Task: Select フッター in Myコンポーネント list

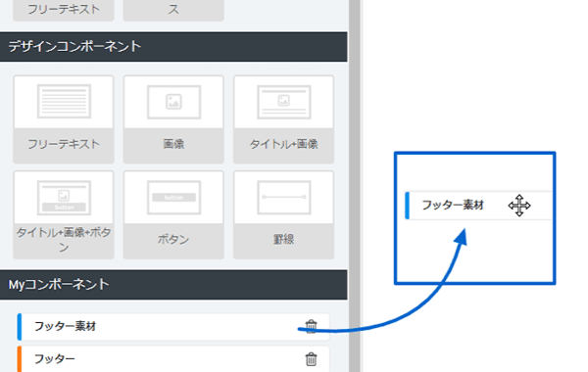Action: pos(173,359)
